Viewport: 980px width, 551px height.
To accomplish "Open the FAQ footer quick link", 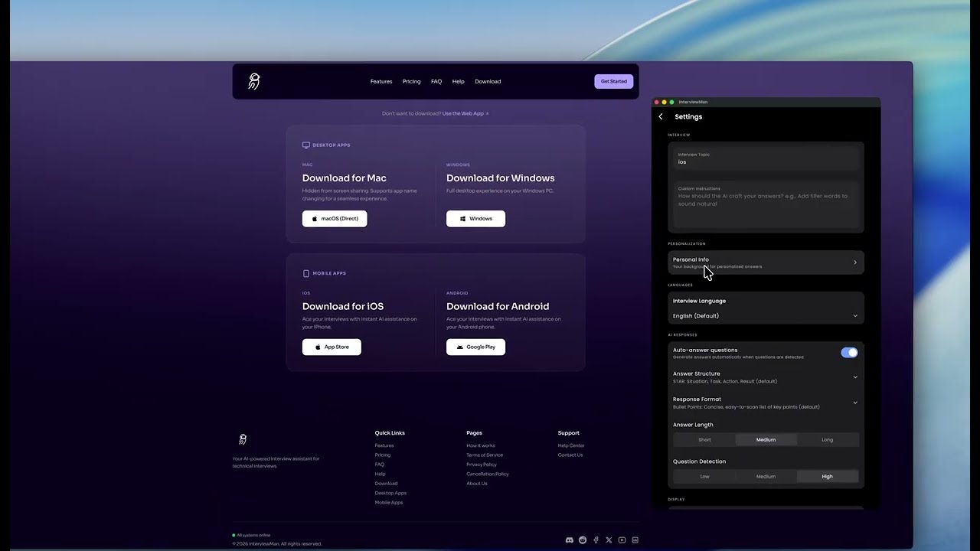I will coord(380,465).
